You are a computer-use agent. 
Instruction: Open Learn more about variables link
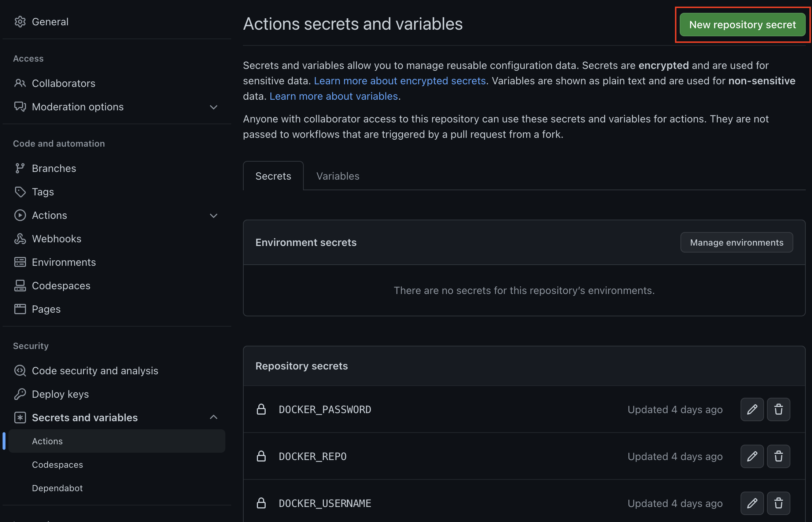333,96
